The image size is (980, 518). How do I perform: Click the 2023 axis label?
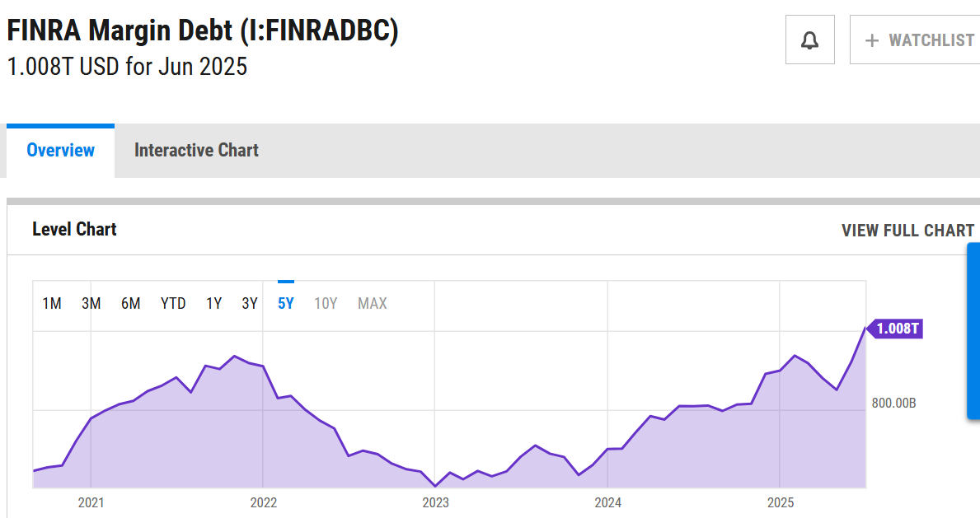pos(436,503)
